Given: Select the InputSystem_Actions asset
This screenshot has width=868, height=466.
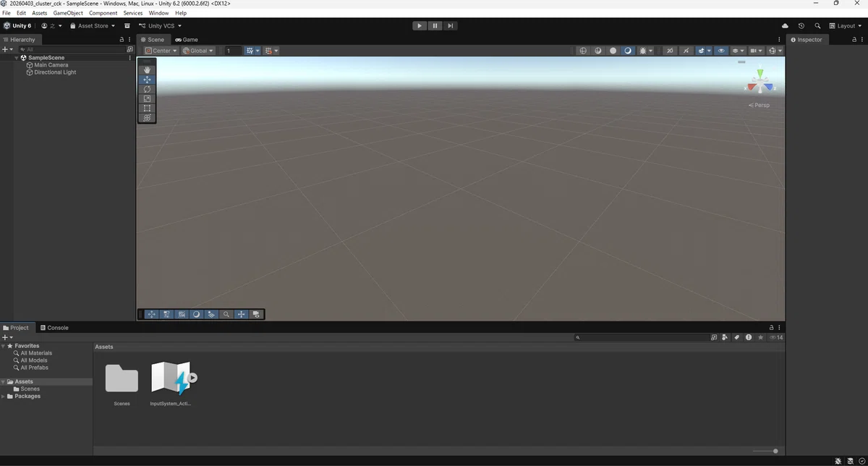Looking at the screenshot, I should click(x=171, y=378).
